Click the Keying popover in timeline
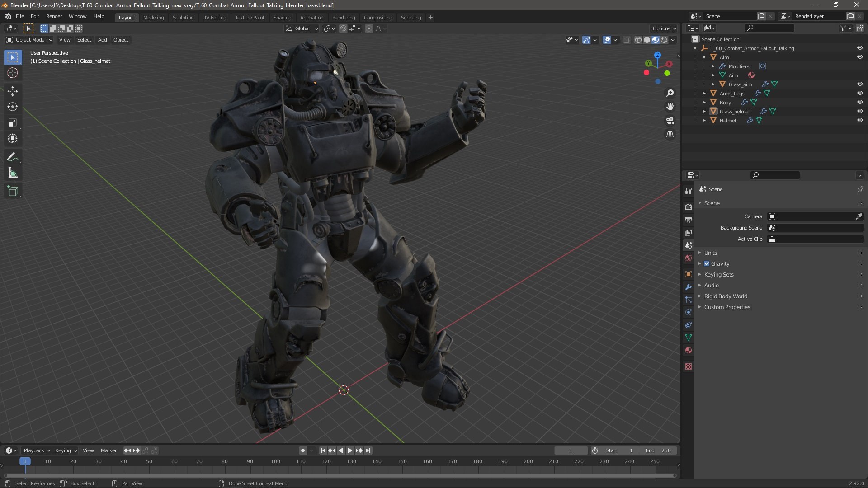The height and width of the screenshot is (488, 868). [66, 450]
